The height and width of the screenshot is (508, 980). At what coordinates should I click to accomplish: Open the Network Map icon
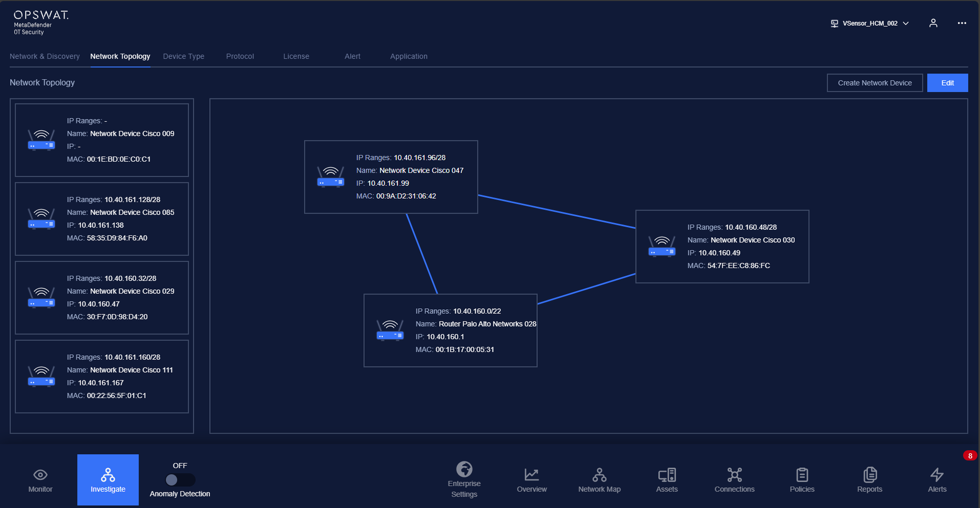(599, 474)
